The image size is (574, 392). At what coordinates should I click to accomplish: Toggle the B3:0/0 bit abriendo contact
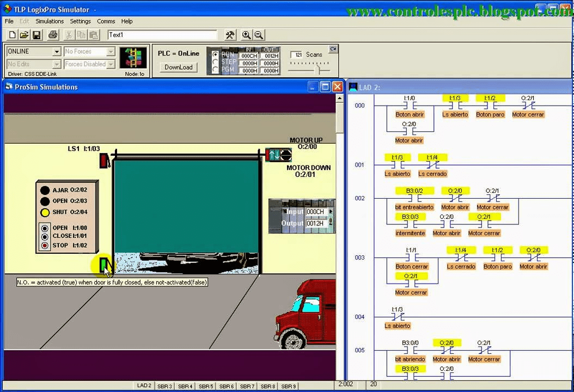410,350
